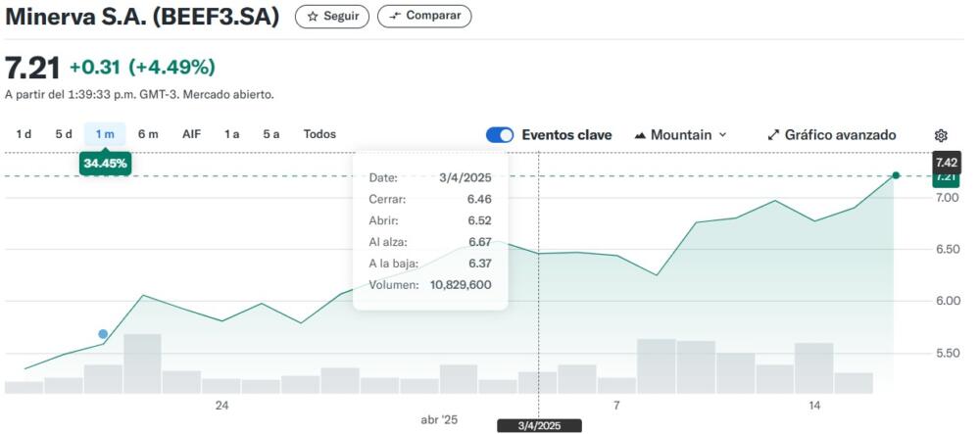Click the A la baja value 6.37

(x=480, y=264)
